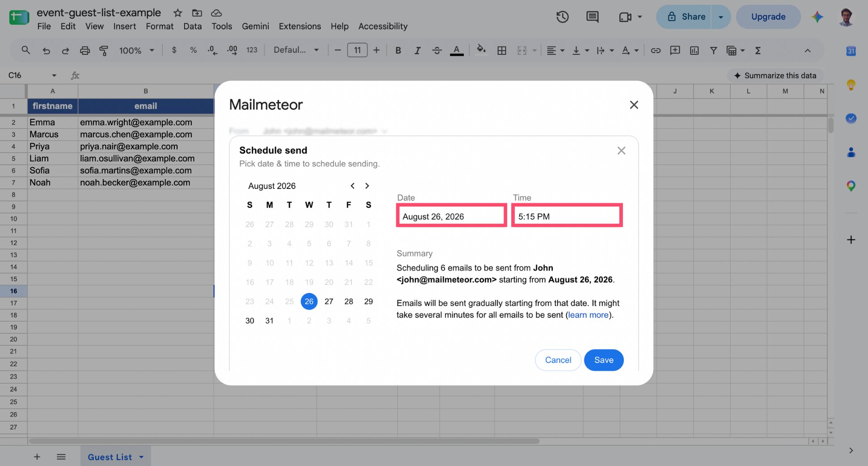Collapse the toolbar with up chevron
The image size is (868, 466).
pos(807,50)
